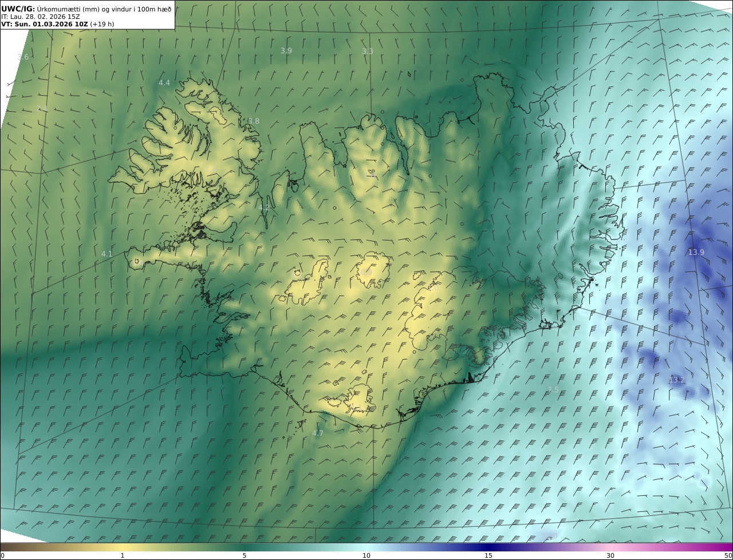This screenshot has height=560, width=733.
Task: Click the 3.3 value along top edge
Action: [368, 52]
